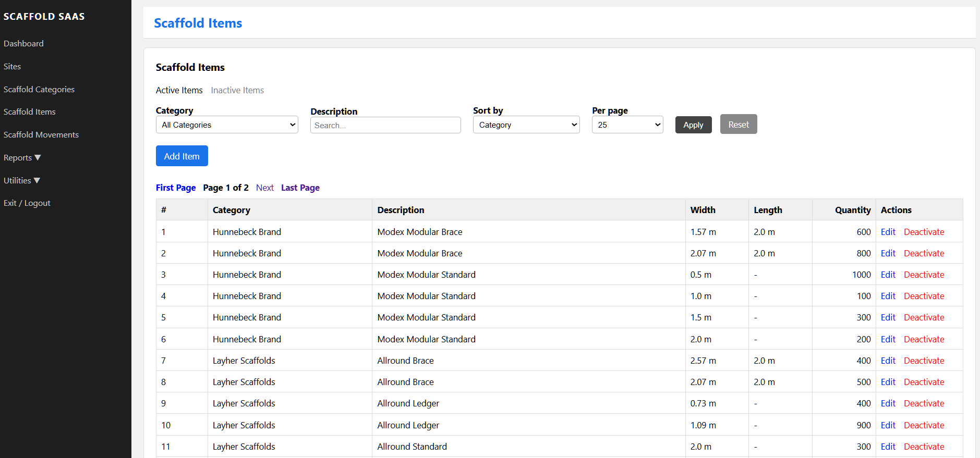Click the Page 1 of 2 indicator
Viewport: 980px width, 458px height.
click(225, 188)
